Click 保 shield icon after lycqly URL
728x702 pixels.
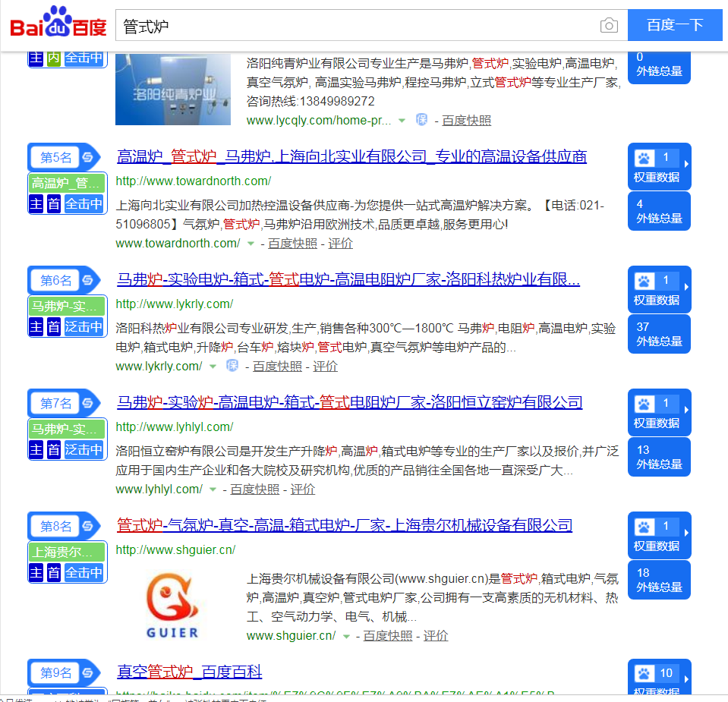coord(421,120)
